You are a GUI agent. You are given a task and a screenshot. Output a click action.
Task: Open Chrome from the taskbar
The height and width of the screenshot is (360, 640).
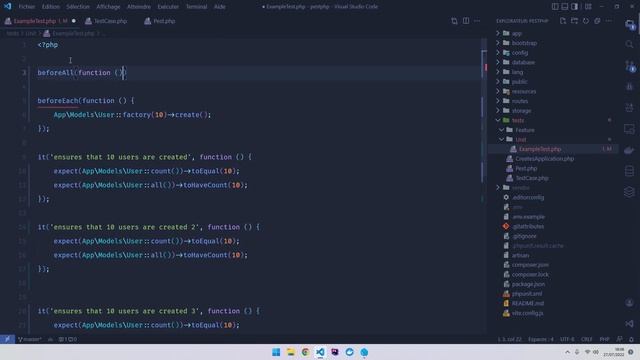tap(305, 352)
